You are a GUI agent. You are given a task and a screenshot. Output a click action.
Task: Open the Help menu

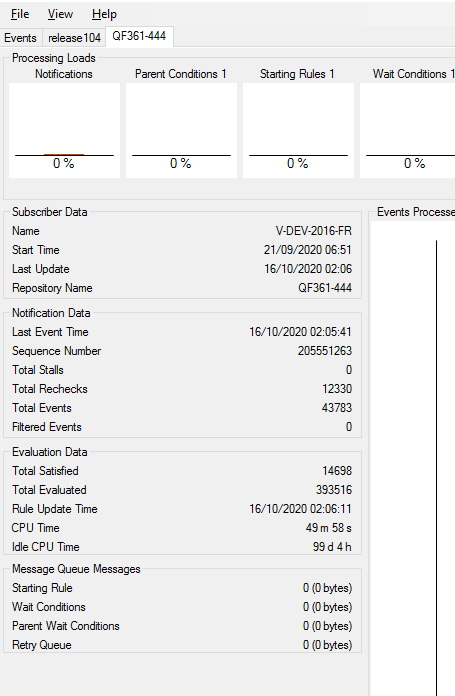point(104,14)
